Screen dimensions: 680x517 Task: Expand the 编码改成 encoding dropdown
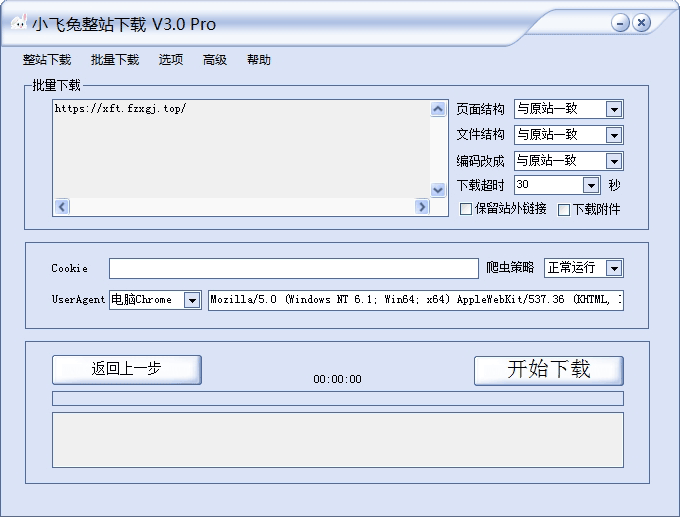614,161
